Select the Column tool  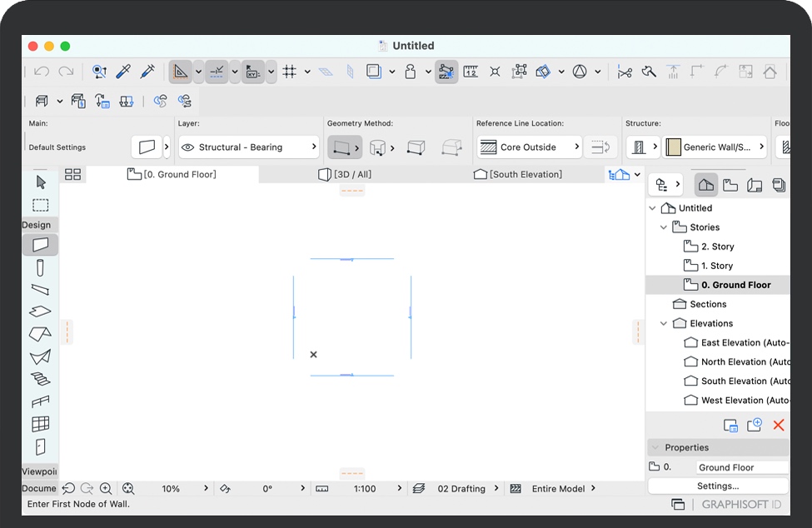pos(38,266)
